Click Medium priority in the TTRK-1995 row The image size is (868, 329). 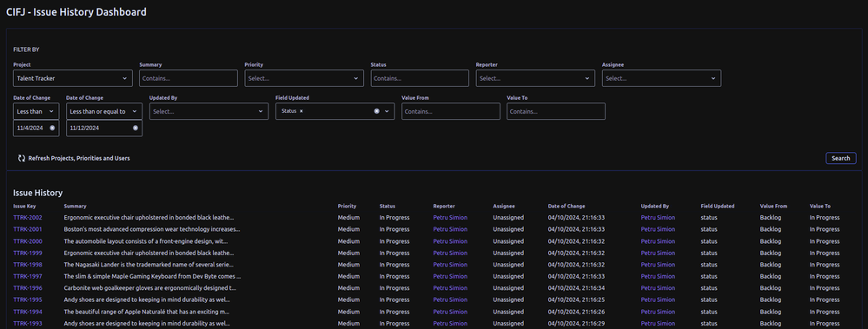[348, 300]
